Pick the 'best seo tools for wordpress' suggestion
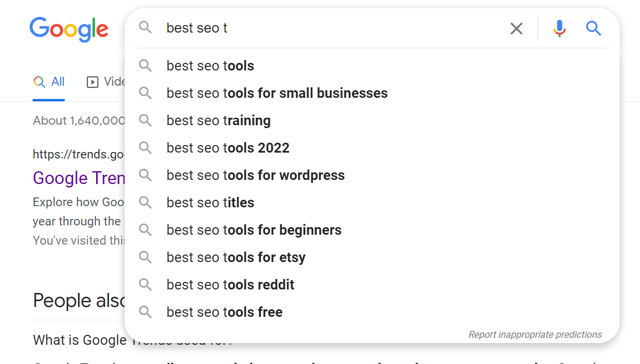640x364 pixels. [x=255, y=175]
